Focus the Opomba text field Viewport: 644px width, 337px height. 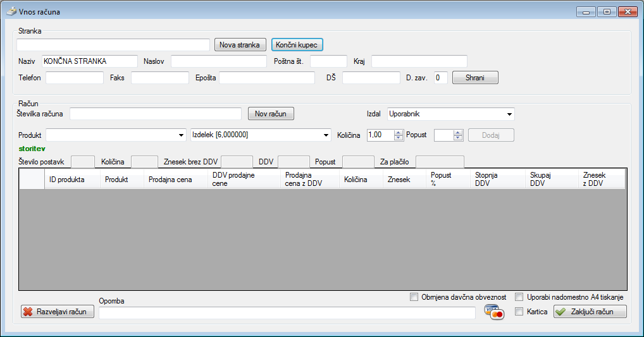click(287, 312)
